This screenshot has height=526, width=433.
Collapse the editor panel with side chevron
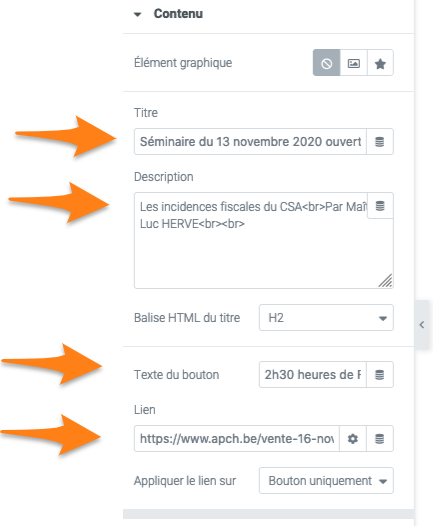tap(422, 325)
